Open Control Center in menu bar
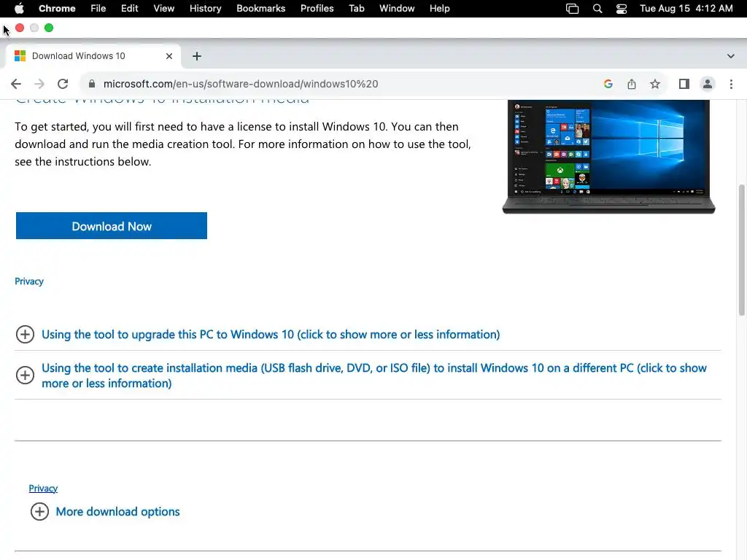Screen dimensions: 747x560 click(622, 9)
